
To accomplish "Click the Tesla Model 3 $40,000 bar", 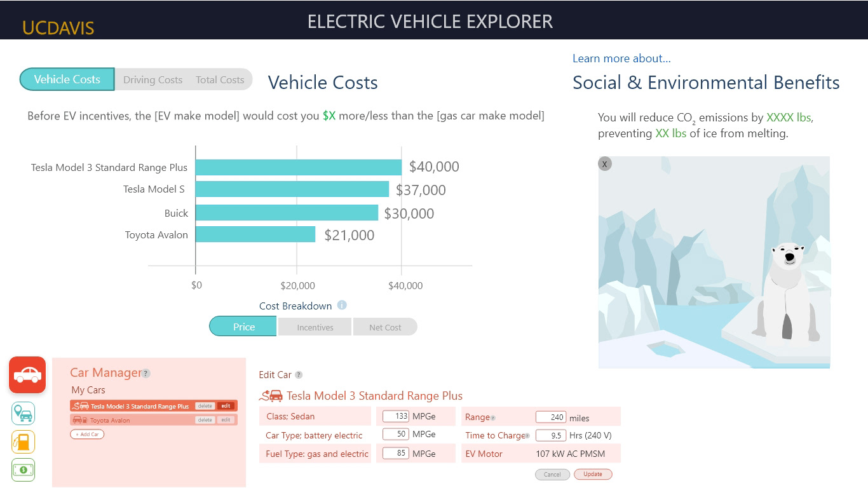I will pos(299,167).
